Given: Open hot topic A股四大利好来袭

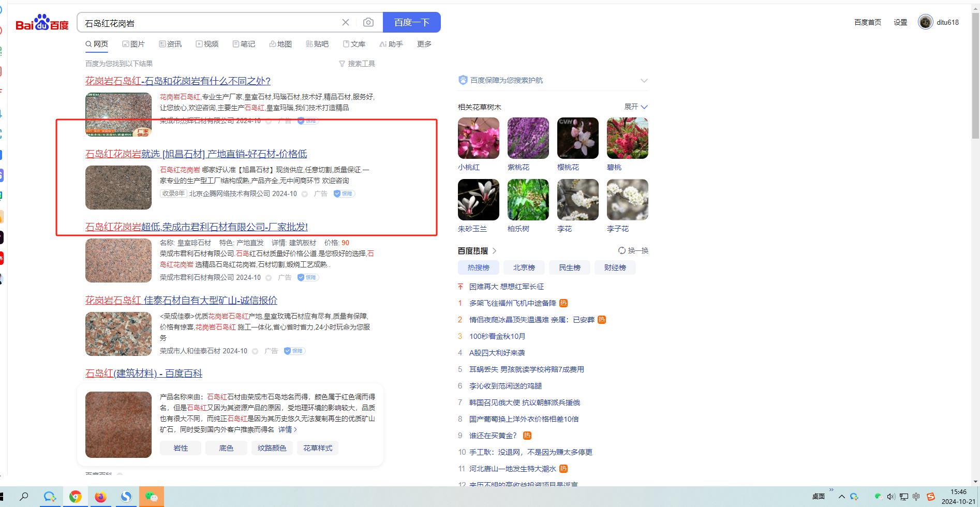Looking at the screenshot, I should click(x=497, y=353).
